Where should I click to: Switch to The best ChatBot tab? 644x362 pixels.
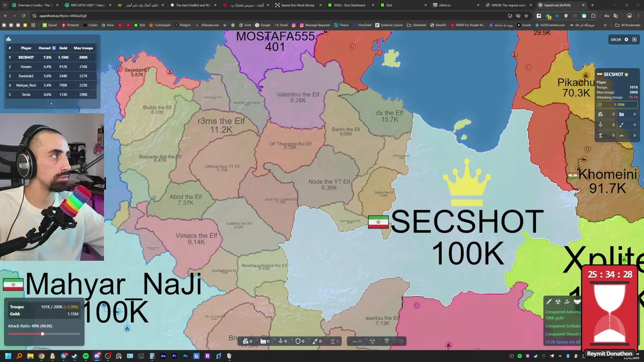194,5
